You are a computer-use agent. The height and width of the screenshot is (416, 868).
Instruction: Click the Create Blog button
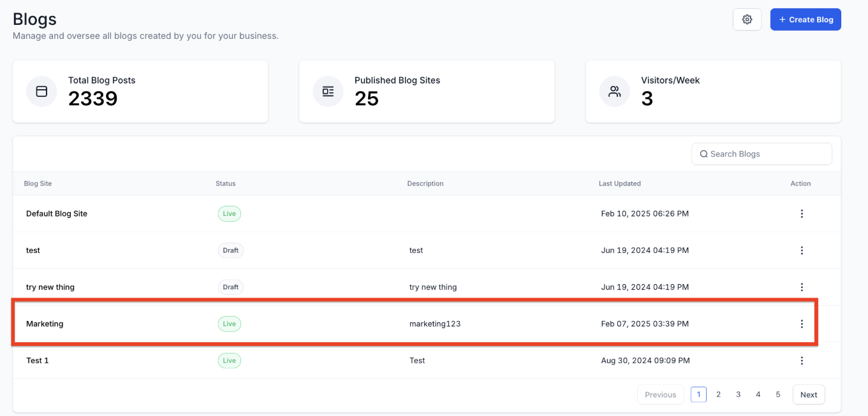pyautogui.click(x=805, y=20)
